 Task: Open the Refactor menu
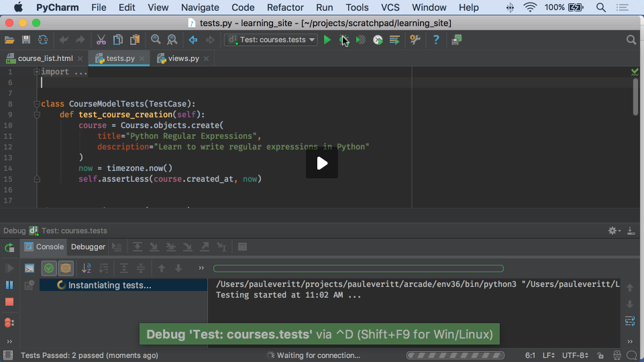[285, 7]
